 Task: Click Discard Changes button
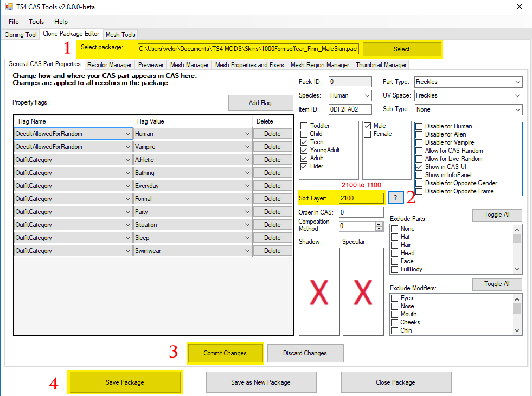coord(305,353)
